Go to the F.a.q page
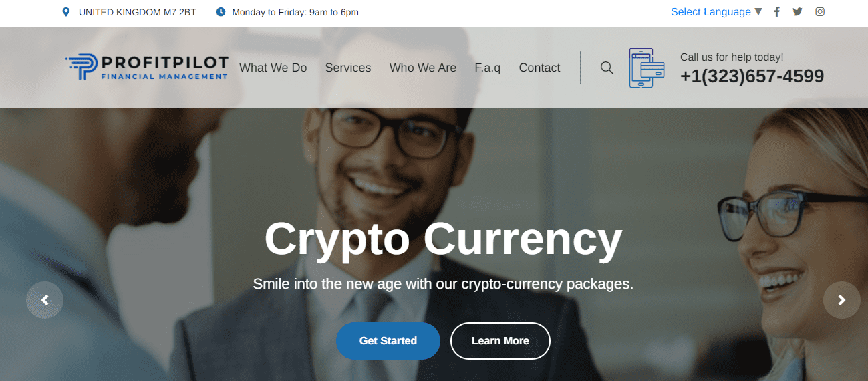This screenshot has width=868, height=381. (488, 68)
